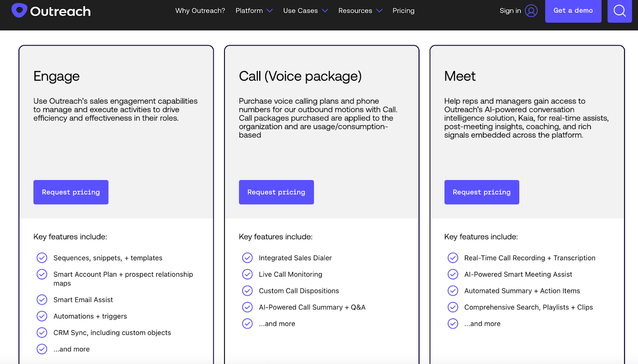Image resolution: width=638 pixels, height=364 pixels.
Task: Click '...and more' text in Meet card
Action: (x=482, y=324)
